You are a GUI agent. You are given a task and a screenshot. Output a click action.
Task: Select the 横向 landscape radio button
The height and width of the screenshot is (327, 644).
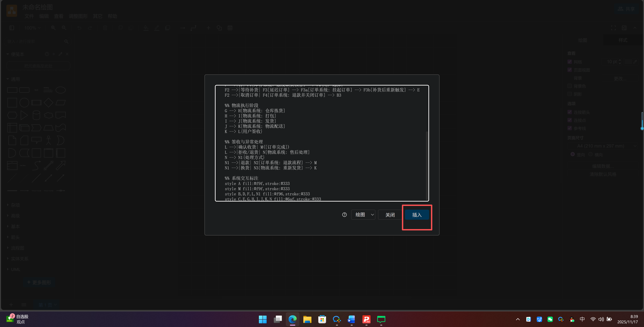[590, 154]
